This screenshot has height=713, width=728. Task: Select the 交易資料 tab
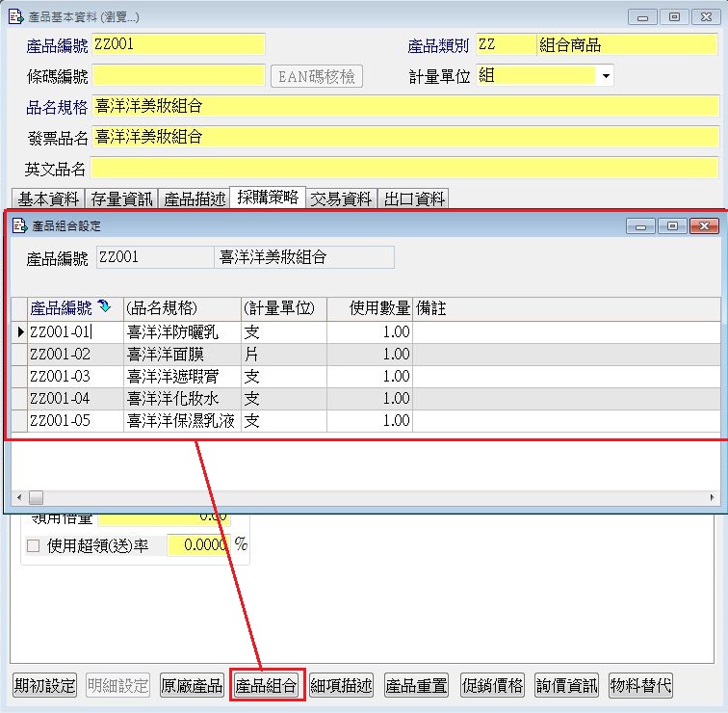click(x=341, y=198)
